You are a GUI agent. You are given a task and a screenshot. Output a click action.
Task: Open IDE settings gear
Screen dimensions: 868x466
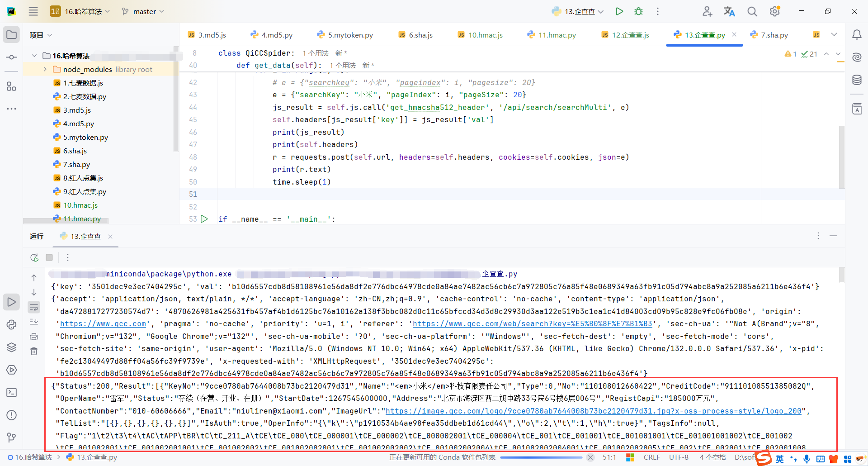click(775, 11)
